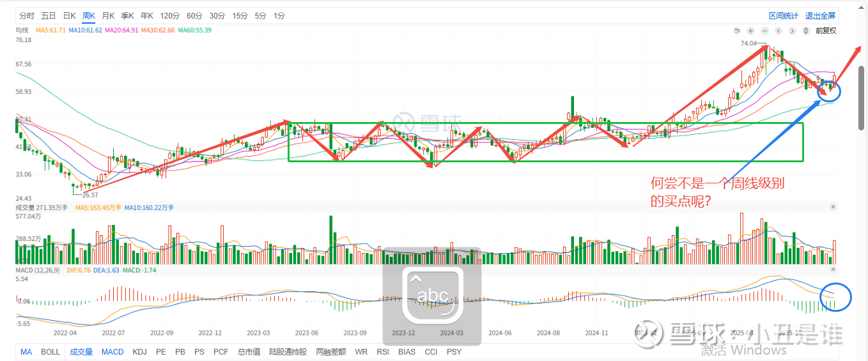Enable the 总市值 market cap indicator
The image size is (868, 361).
(x=249, y=351)
